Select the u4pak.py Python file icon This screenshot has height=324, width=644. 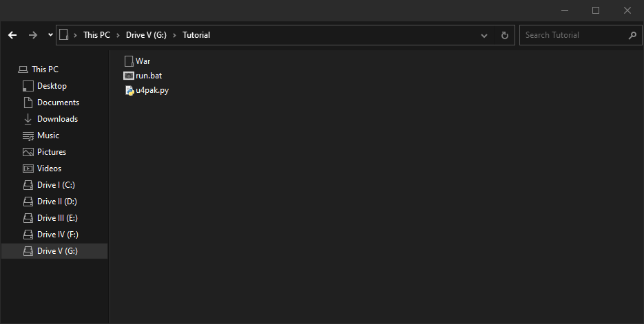(x=129, y=90)
